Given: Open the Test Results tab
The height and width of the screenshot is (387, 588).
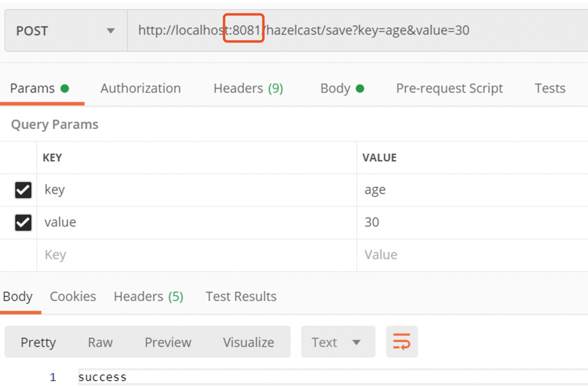Looking at the screenshot, I should (x=241, y=296).
